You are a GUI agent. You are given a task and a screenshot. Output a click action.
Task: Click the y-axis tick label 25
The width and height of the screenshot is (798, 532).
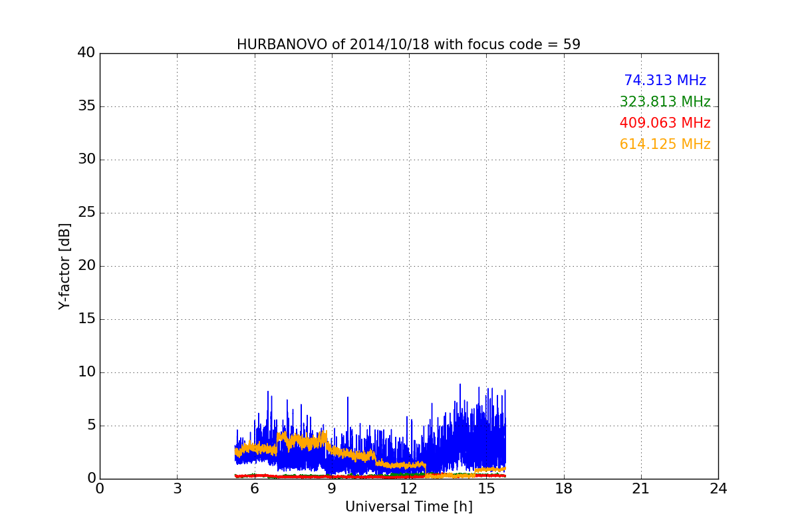[x=86, y=213]
